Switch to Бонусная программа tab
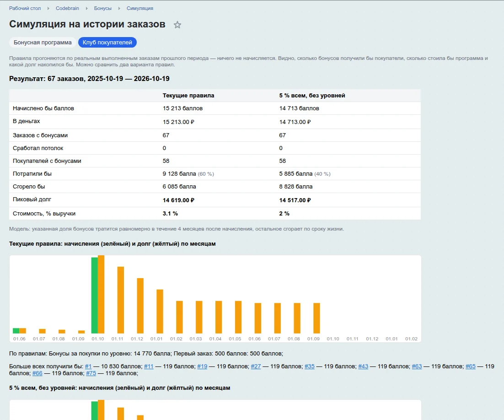Screen dimensions: 504x420 (43, 43)
